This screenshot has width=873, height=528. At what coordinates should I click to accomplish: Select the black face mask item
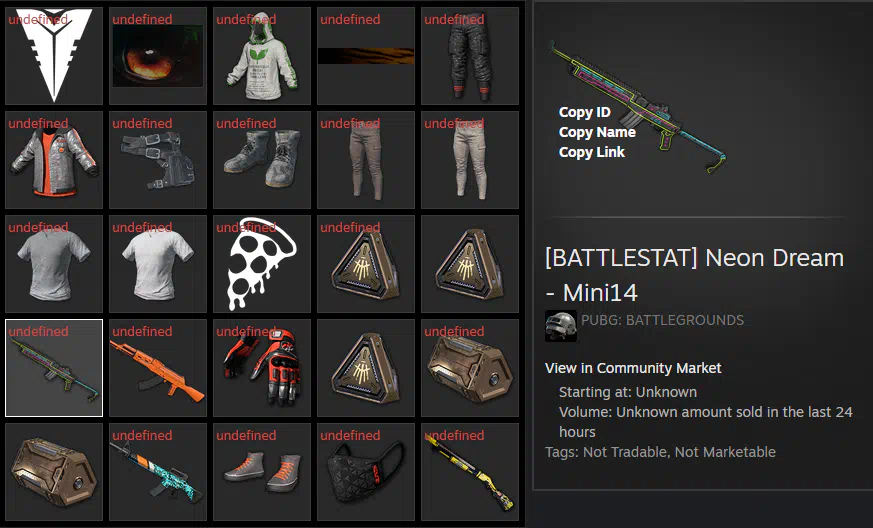click(366, 472)
